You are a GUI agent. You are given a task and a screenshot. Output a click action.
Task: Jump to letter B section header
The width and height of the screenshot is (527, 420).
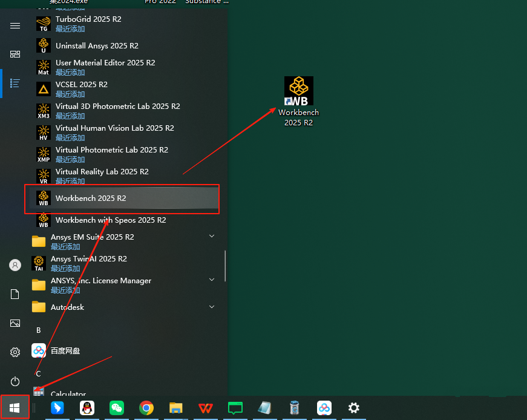[x=39, y=330]
